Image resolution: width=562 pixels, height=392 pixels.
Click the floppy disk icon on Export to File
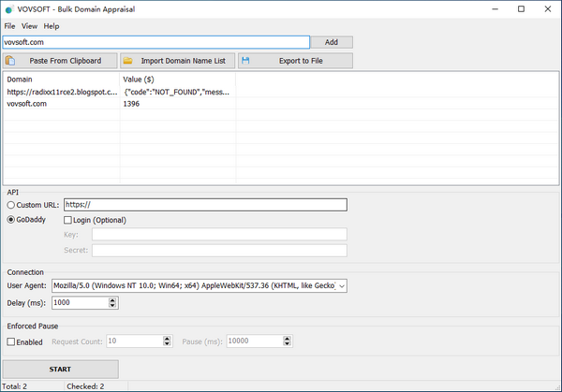(245, 61)
